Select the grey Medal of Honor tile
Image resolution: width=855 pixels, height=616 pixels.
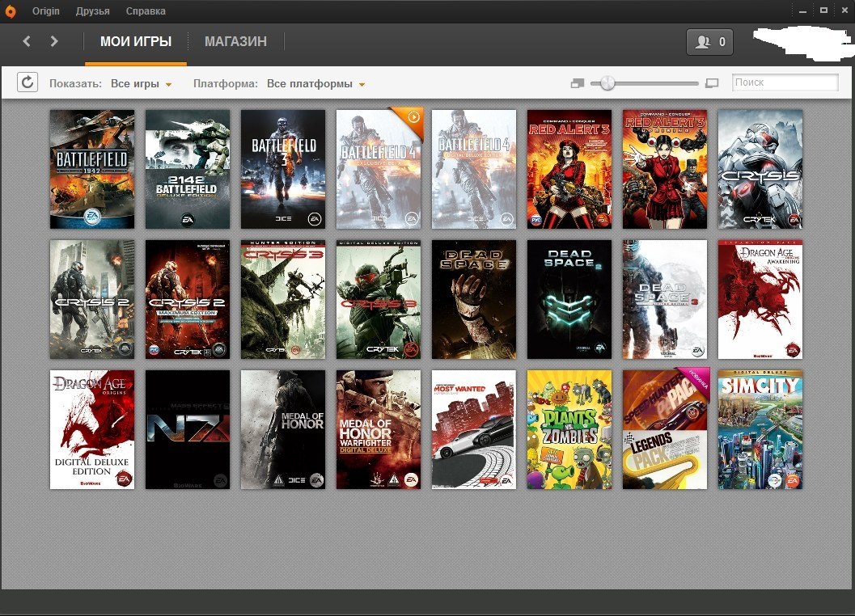coord(283,429)
